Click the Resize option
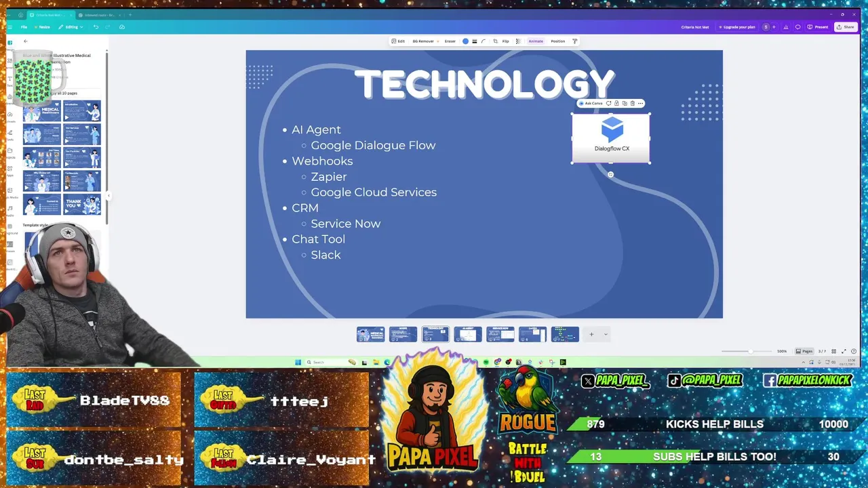 click(x=42, y=27)
